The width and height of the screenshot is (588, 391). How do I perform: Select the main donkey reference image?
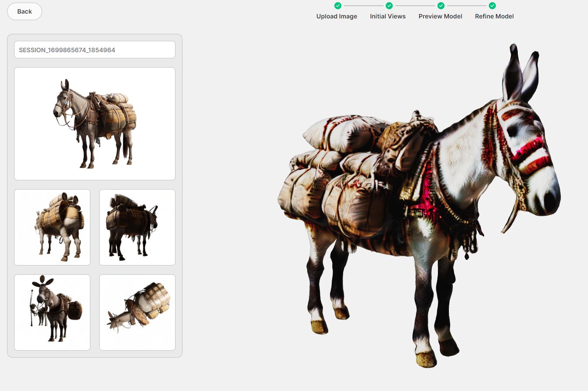94,123
